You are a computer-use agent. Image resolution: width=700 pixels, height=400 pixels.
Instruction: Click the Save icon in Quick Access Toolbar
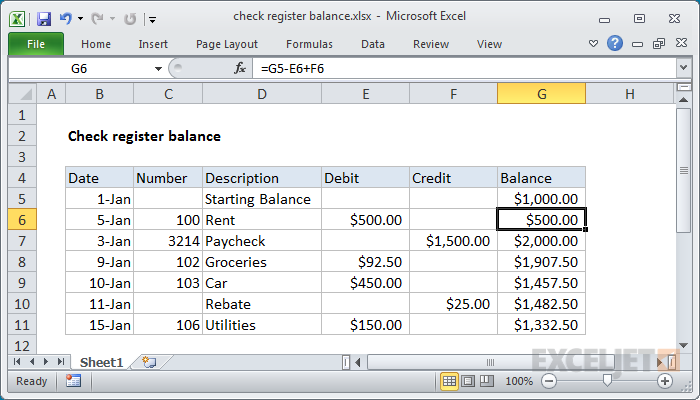44,19
